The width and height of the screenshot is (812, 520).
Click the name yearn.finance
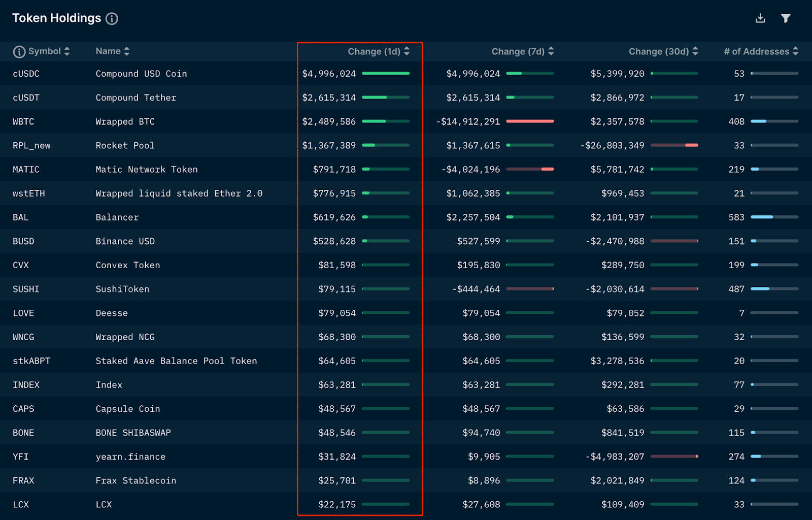point(130,457)
